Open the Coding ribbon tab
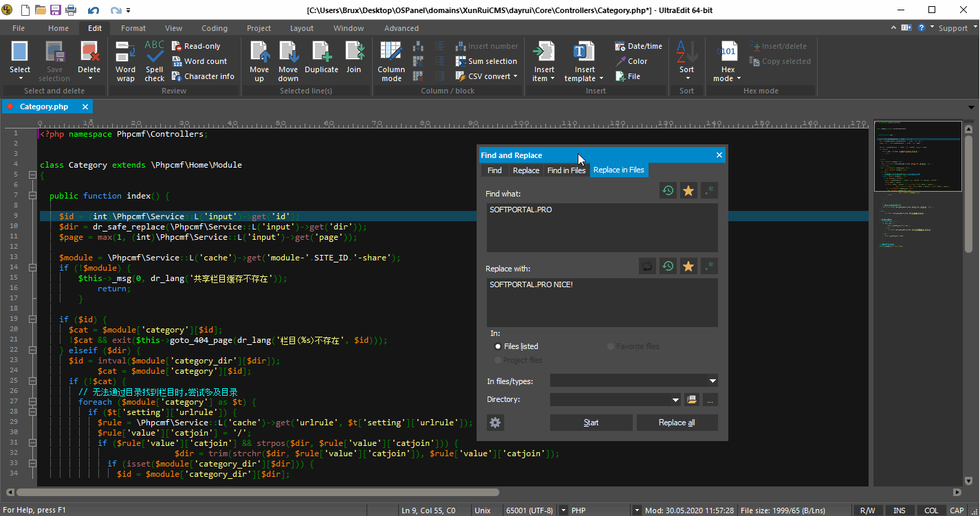 [x=214, y=28]
